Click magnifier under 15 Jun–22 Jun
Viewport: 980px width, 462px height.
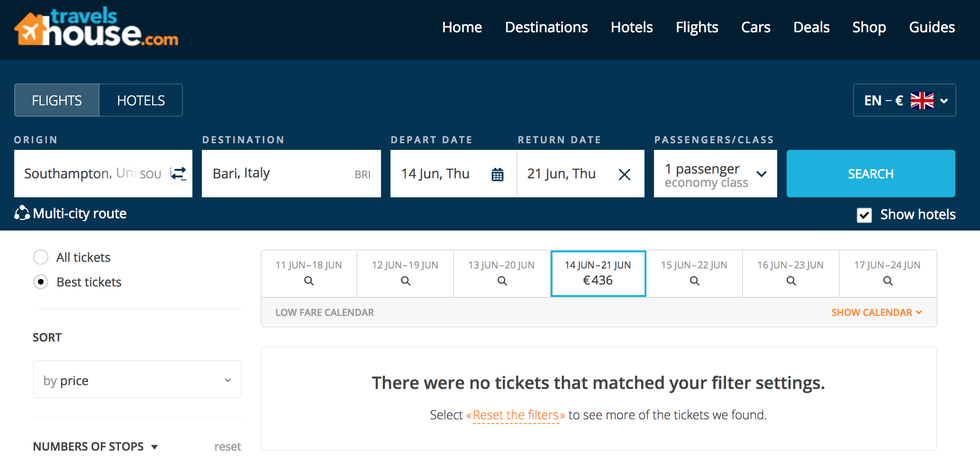(694, 281)
